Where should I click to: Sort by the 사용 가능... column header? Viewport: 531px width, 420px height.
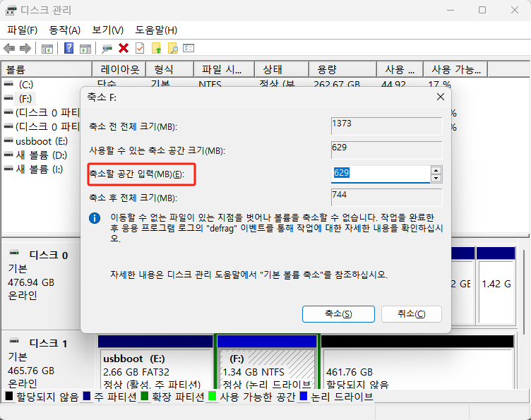455,69
